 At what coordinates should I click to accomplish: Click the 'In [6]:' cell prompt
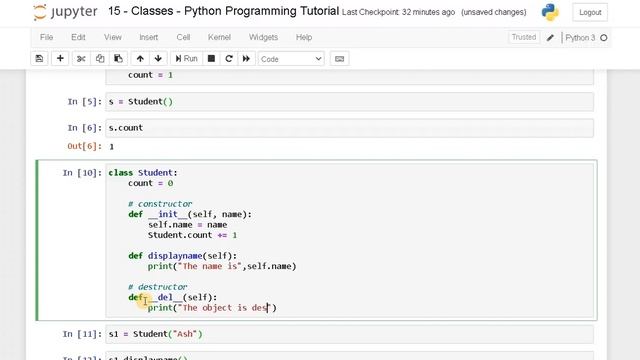pyautogui.click(x=84, y=128)
